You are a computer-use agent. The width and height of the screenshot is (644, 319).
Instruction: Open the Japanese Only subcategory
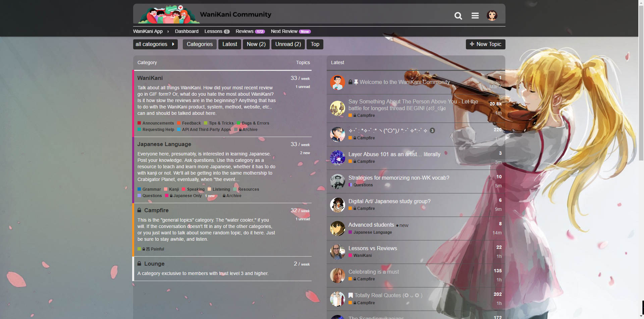[183, 196]
